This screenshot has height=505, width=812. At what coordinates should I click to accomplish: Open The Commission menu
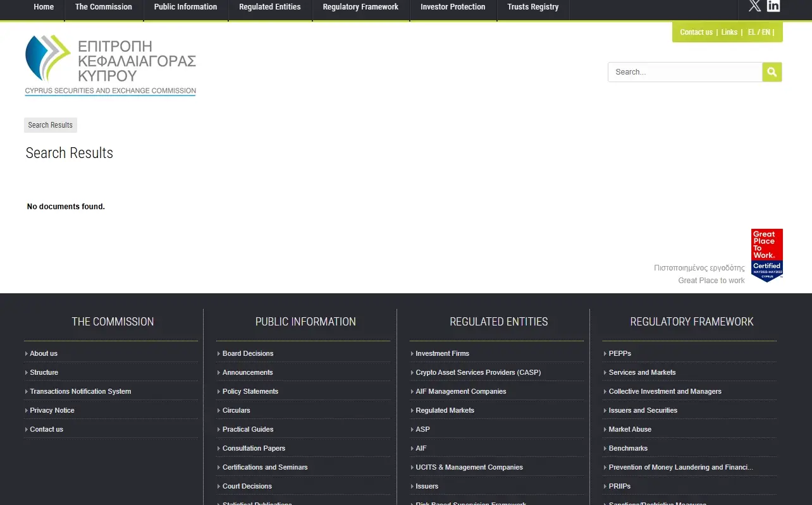pos(104,7)
